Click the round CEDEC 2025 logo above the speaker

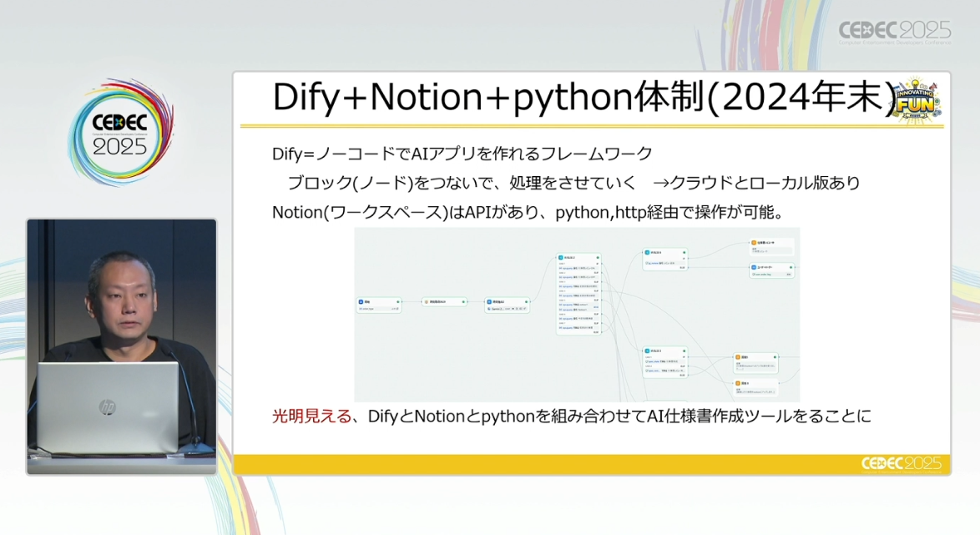point(120,133)
